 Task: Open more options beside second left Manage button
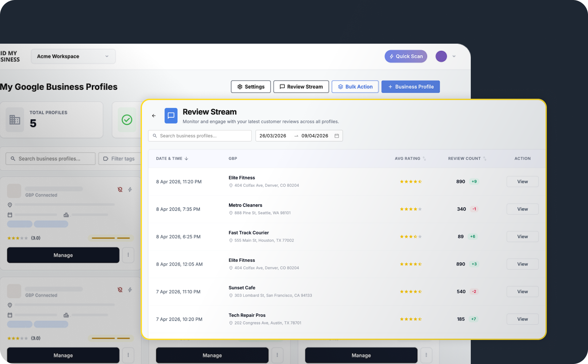coord(128,355)
